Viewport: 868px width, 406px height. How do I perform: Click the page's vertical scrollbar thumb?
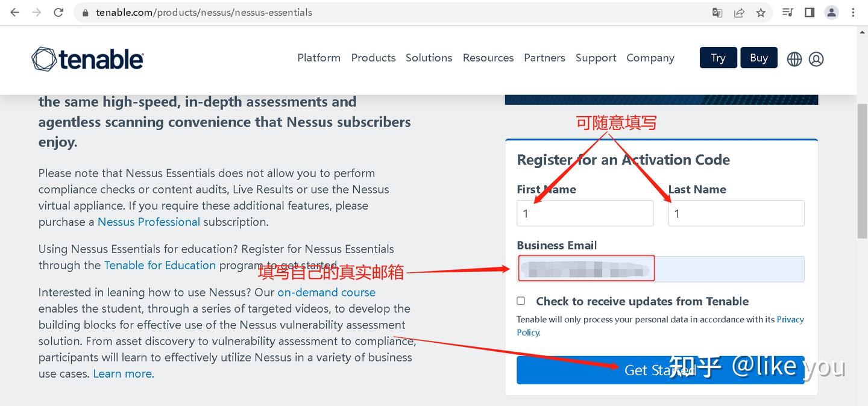point(862,172)
